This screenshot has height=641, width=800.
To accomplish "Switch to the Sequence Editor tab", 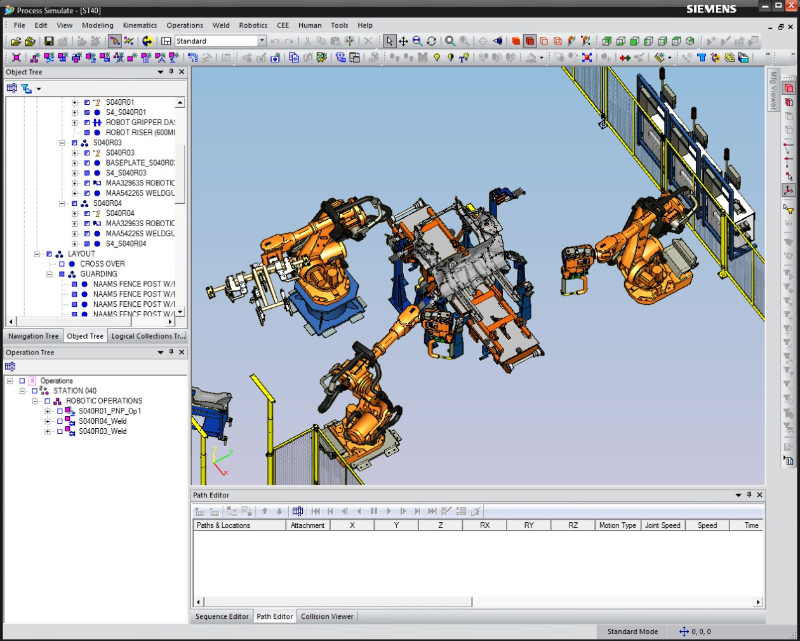I will coord(221,617).
